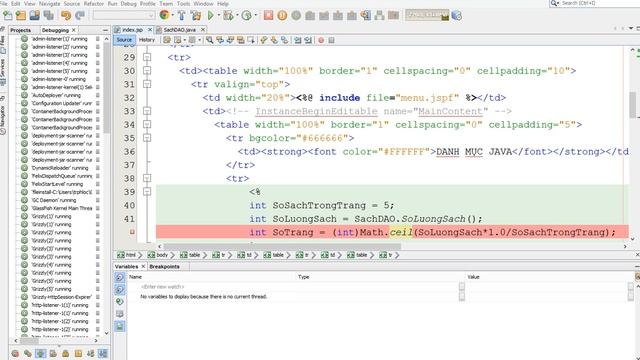The width and height of the screenshot is (640, 360).
Task: Click the red Start Macro Recording icon
Action: point(321,40)
